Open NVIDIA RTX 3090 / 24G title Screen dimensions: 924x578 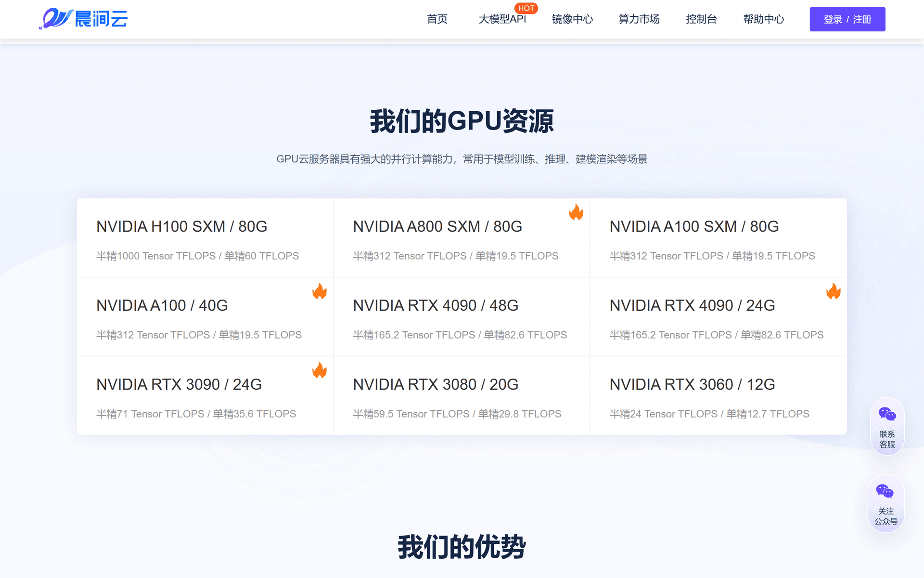(179, 384)
